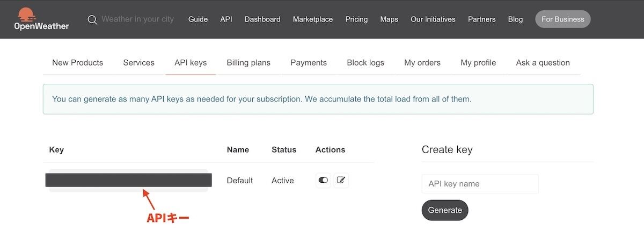Open the My orders tab

click(x=422, y=62)
